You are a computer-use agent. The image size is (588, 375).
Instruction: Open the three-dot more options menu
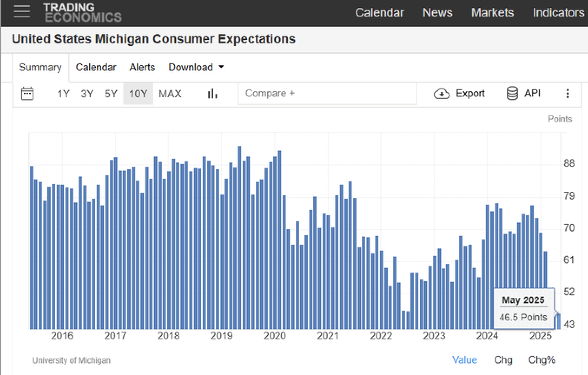(x=567, y=93)
